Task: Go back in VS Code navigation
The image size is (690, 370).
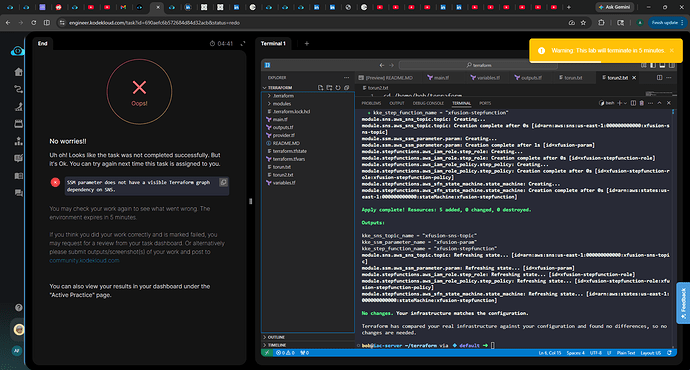Action: point(382,65)
